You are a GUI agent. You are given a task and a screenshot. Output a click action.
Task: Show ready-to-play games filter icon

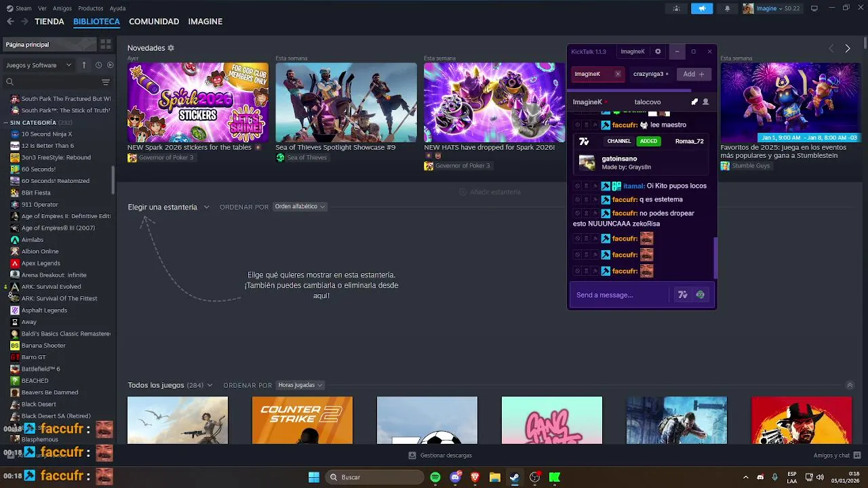(x=110, y=65)
